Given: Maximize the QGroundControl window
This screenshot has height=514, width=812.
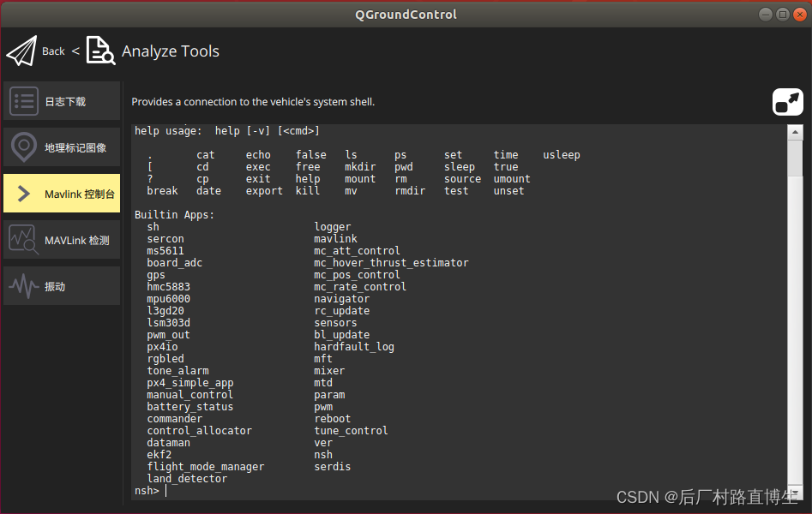Looking at the screenshot, I should [x=783, y=14].
